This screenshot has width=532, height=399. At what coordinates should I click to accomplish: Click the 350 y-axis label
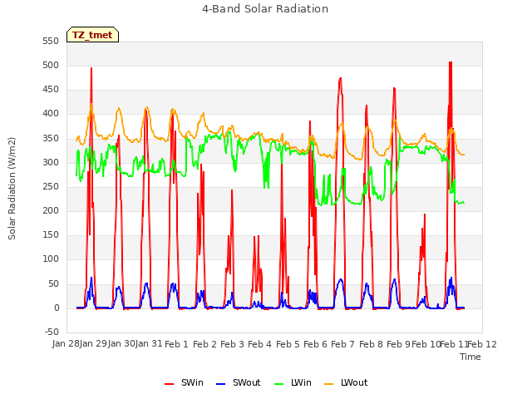point(51,139)
